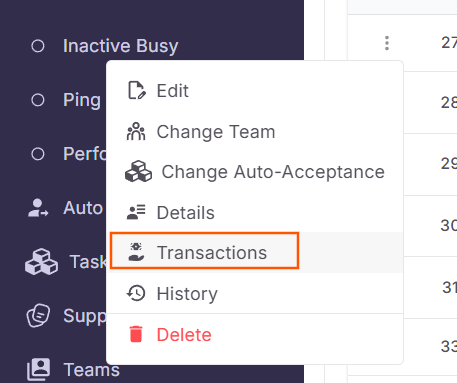Click the Edit document-pencil icon
Viewport: 457px width, 383px height.
137,91
